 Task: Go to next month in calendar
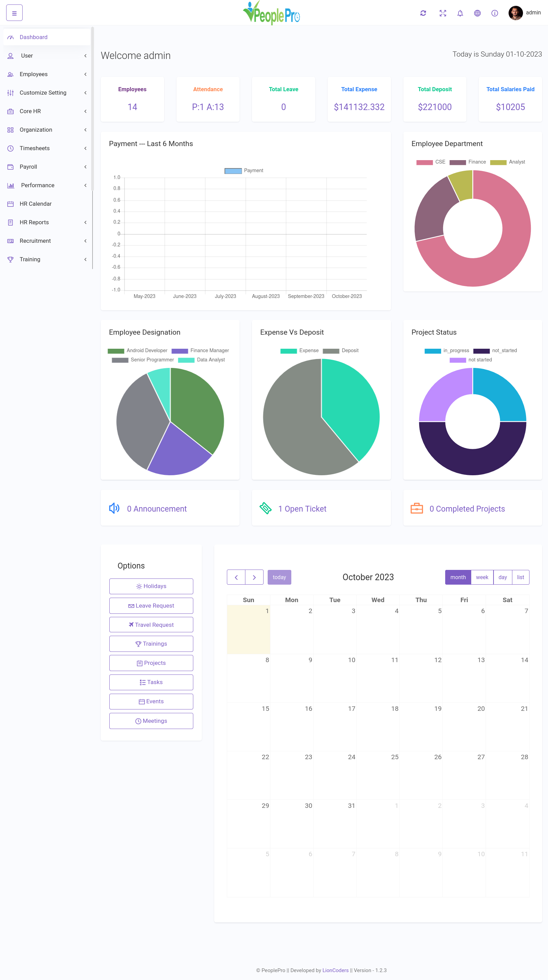[x=254, y=577]
